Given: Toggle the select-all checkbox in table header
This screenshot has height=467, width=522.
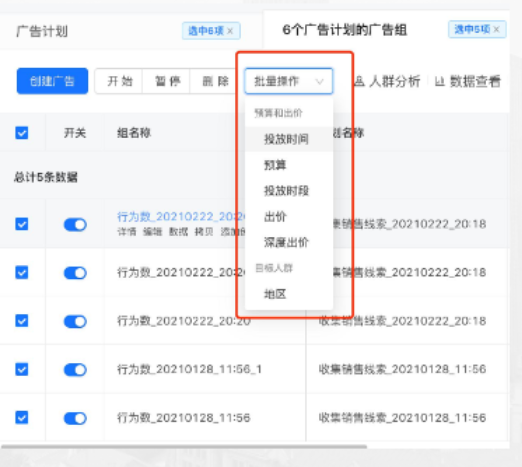Looking at the screenshot, I should click(x=22, y=133).
